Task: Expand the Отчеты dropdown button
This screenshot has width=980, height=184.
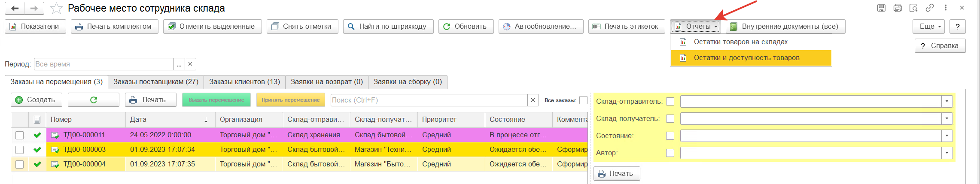Action: click(x=696, y=27)
